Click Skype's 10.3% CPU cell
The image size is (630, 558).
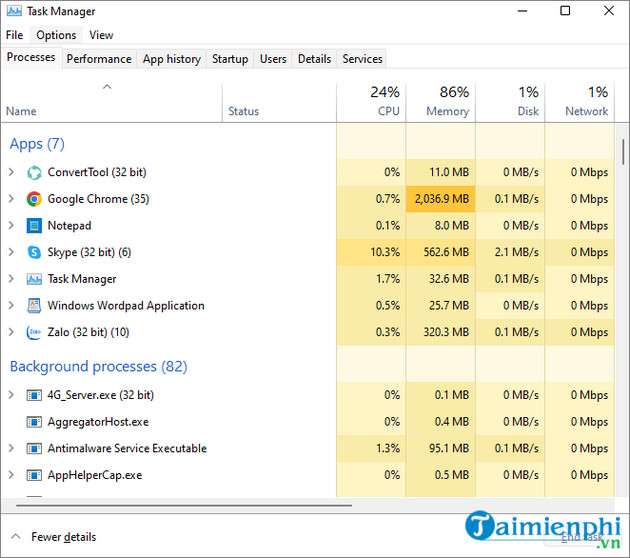[371, 252]
